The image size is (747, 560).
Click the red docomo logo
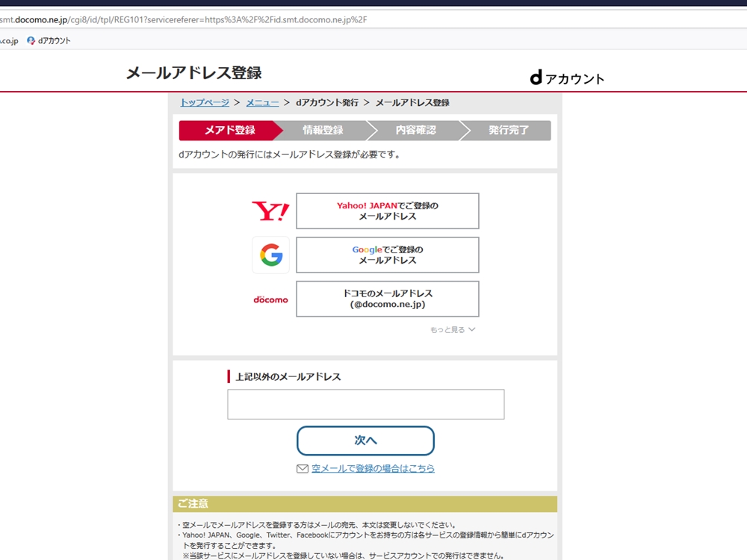point(270,299)
